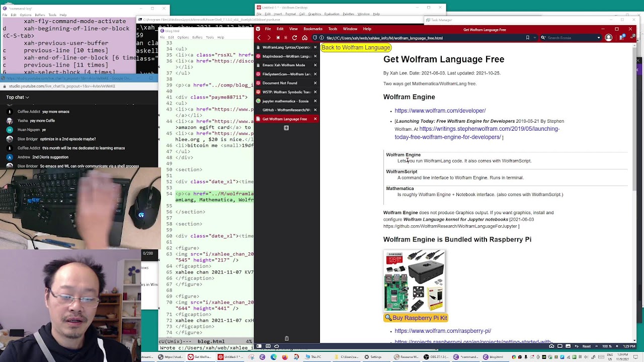Image resolution: width=644 pixels, height=362 pixels.
Task: Click the Search Ecosia field
Action: (570, 38)
